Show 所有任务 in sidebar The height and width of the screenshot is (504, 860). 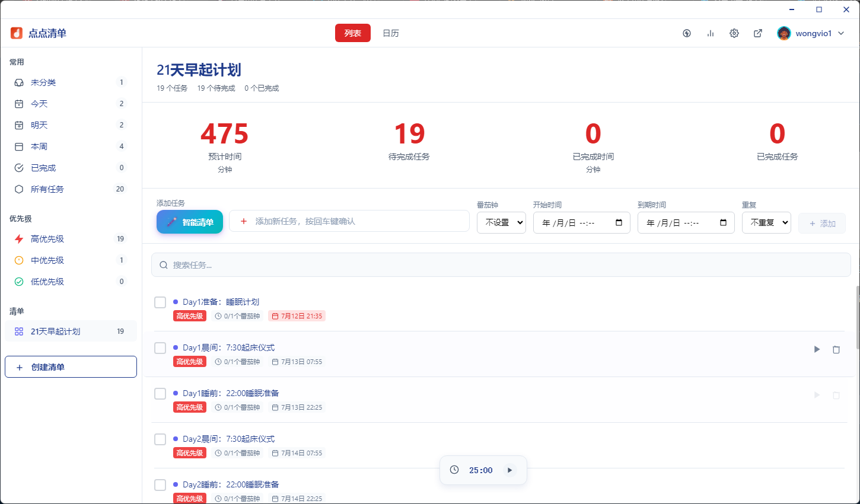[71, 189]
